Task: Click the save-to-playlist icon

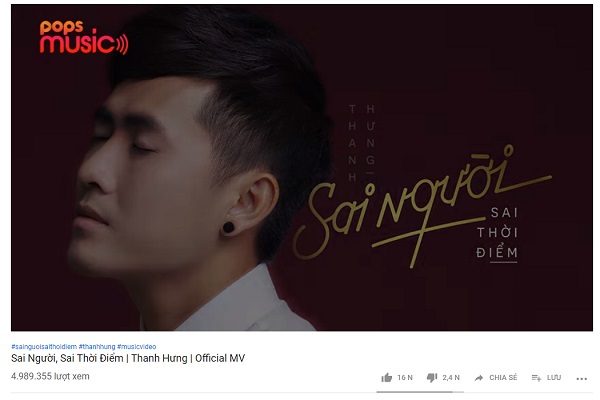Action: coord(536,378)
